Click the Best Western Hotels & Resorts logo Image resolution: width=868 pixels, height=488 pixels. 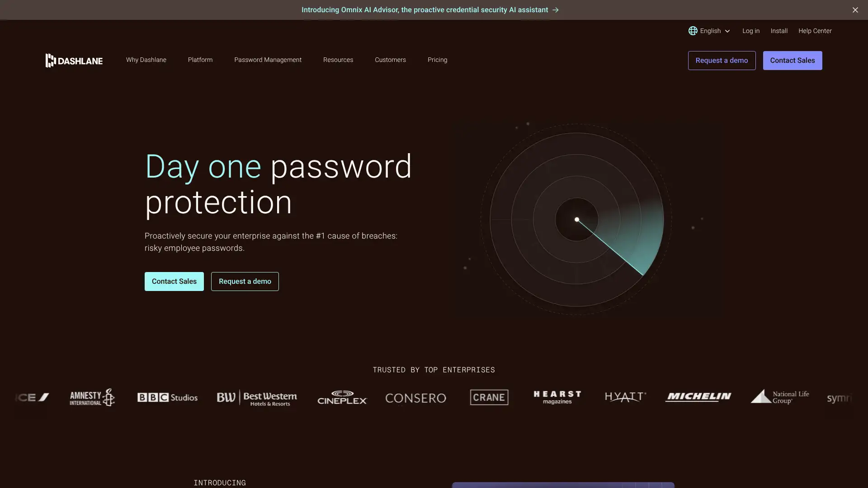coord(257,398)
